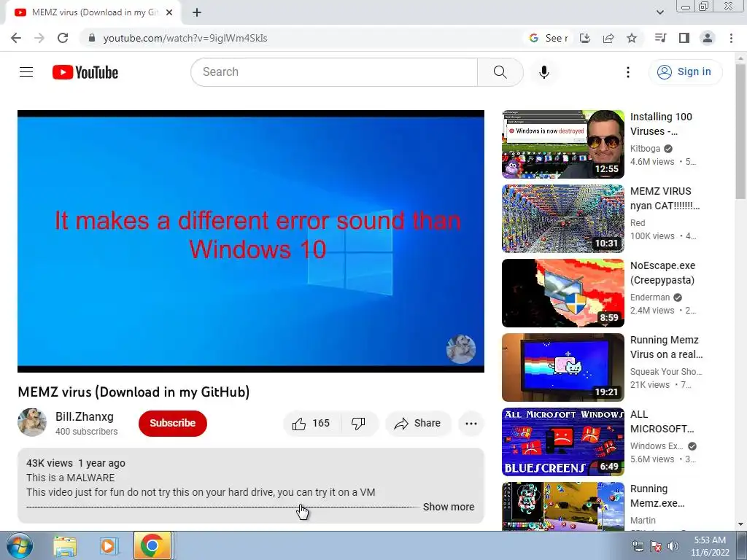Dislike the video with thumbs-down button

click(x=358, y=424)
